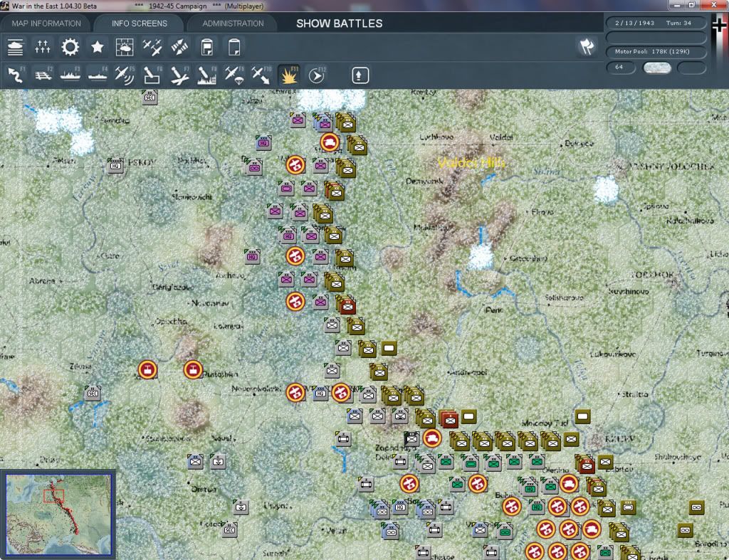Select the F8 bomb city mode
The width and height of the screenshot is (729, 560).
click(x=207, y=75)
